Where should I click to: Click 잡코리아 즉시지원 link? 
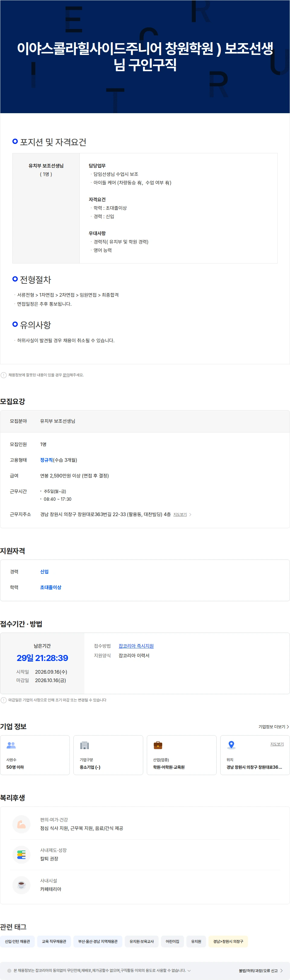click(x=136, y=646)
